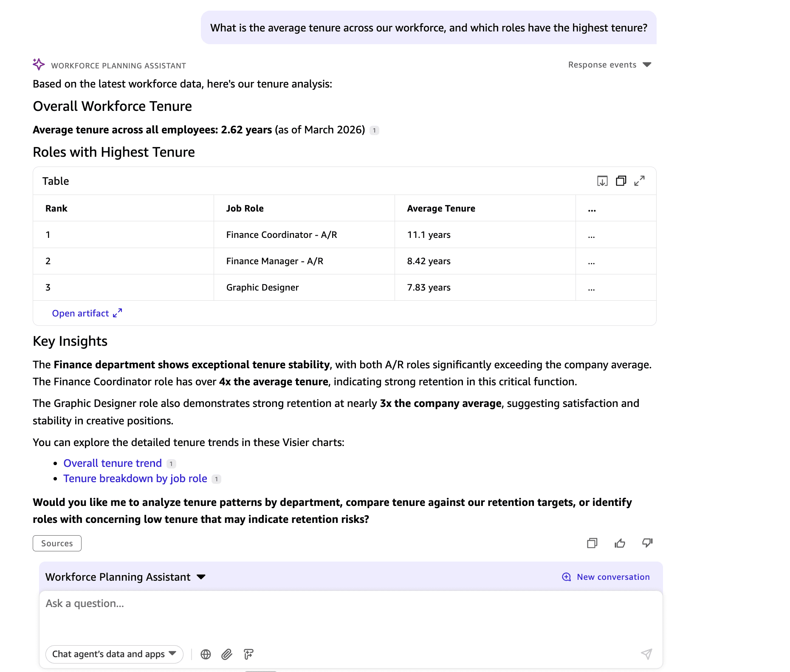The image size is (790, 672).
Task: Expand the Response events dropdown
Action: (609, 65)
